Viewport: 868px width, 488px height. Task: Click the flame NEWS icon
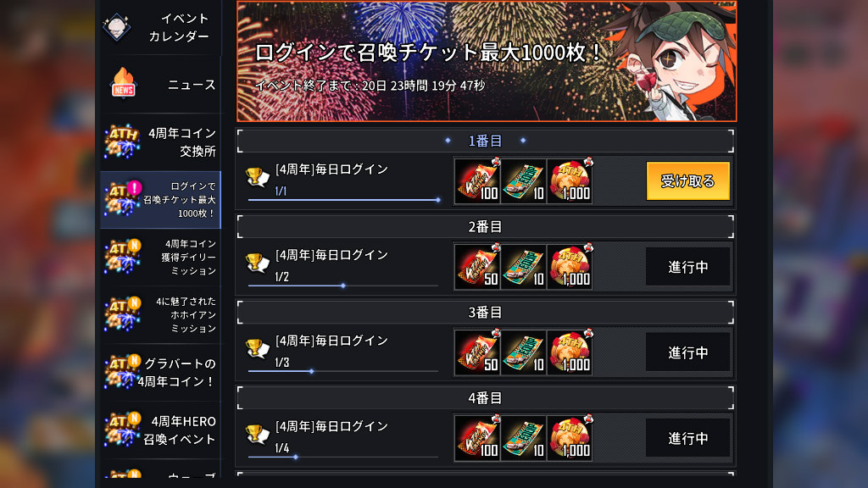pyautogui.click(x=124, y=83)
